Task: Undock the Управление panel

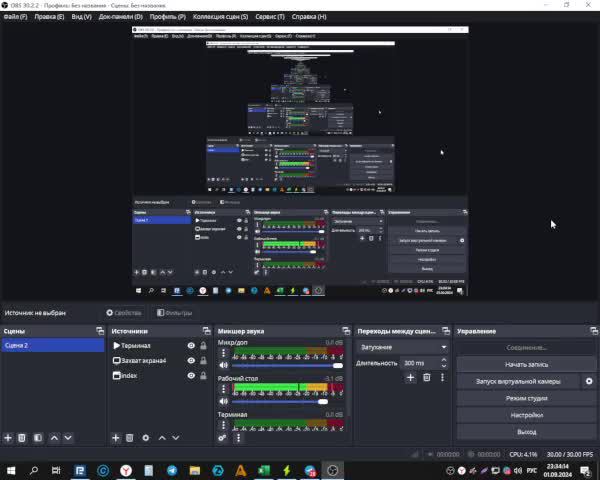Action: pyautogui.click(x=594, y=331)
